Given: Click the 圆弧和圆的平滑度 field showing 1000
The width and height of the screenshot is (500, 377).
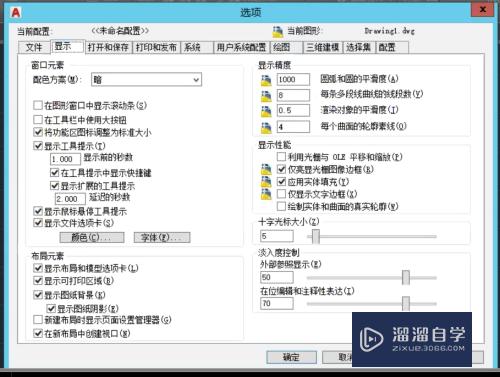Looking at the screenshot, I should click(293, 80).
